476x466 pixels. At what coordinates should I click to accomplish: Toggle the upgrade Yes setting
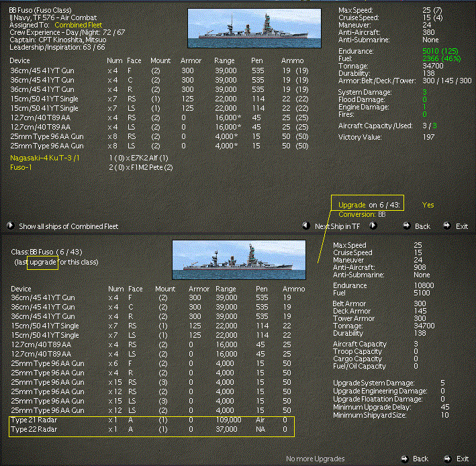point(428,205)
